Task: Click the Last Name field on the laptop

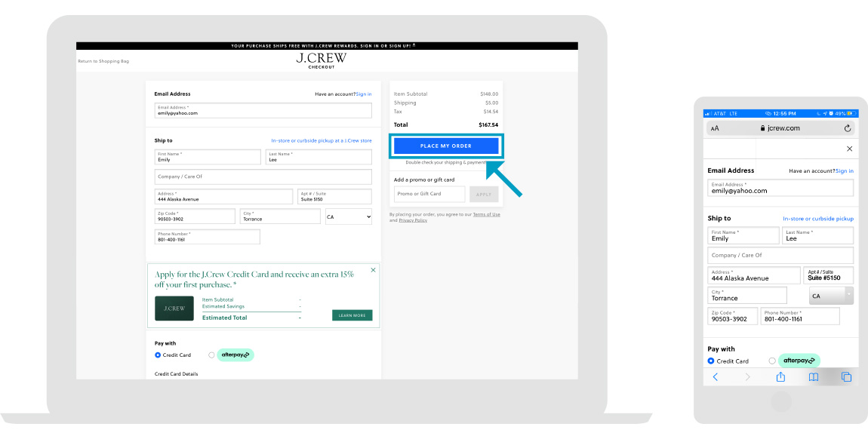Action: click(x=319, y=157)
